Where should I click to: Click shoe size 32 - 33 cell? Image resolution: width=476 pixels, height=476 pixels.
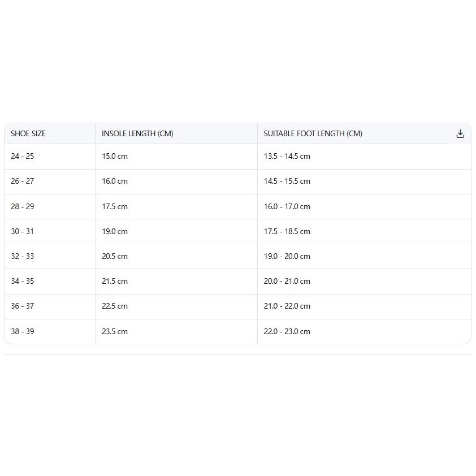[x=50, y=257]
